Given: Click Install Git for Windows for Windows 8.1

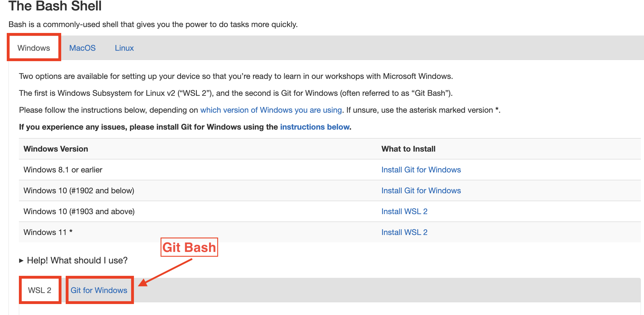Looking at the screenshot, I should pyautogui.click(x=421, y=170).
